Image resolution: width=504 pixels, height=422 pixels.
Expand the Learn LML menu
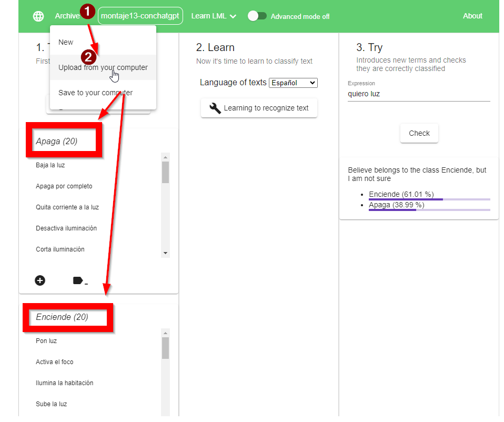214,16
